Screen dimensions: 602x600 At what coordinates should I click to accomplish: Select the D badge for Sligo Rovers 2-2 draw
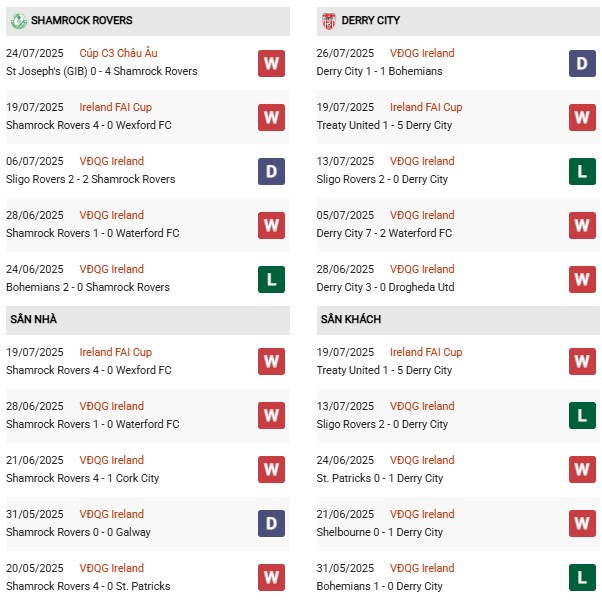(271, 171)
